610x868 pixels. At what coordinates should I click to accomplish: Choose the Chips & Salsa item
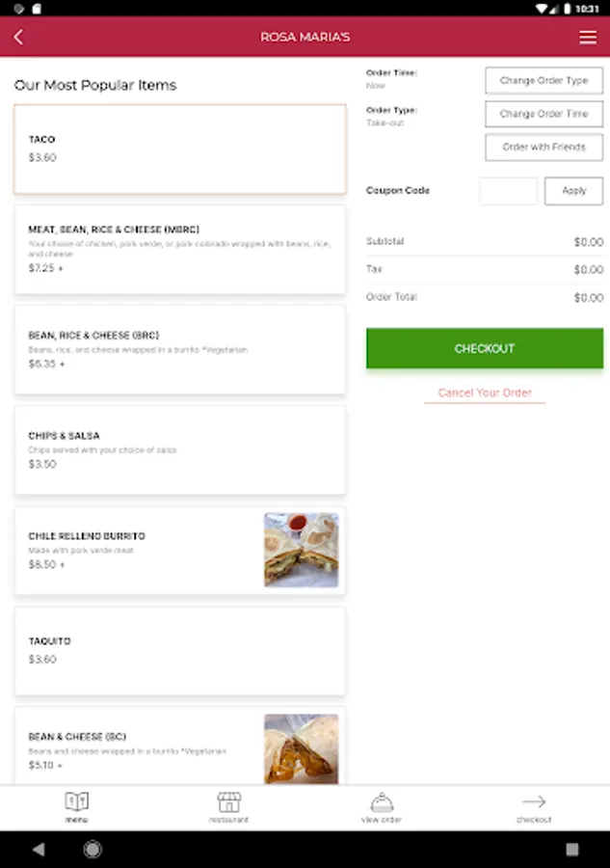point(180,449)
